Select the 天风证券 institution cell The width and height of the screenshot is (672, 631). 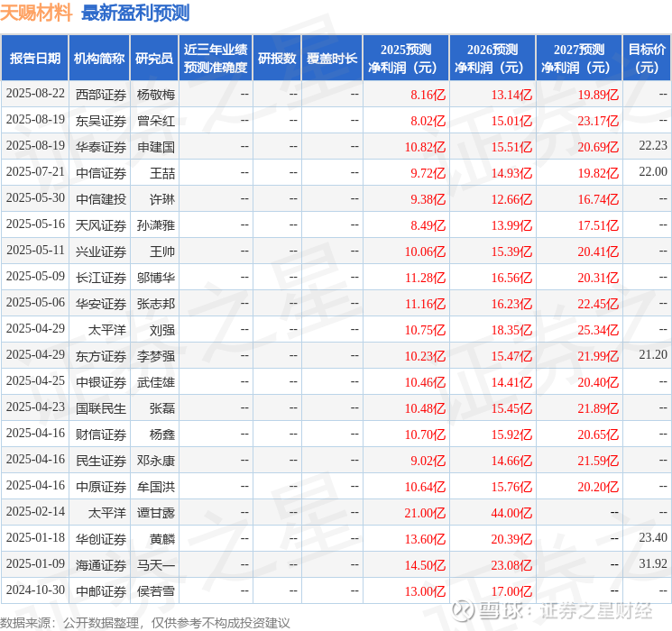pos(101,225)
